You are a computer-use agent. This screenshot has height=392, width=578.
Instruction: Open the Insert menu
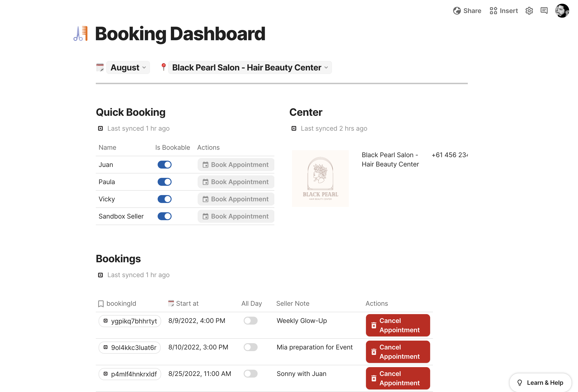pos(504,11)
